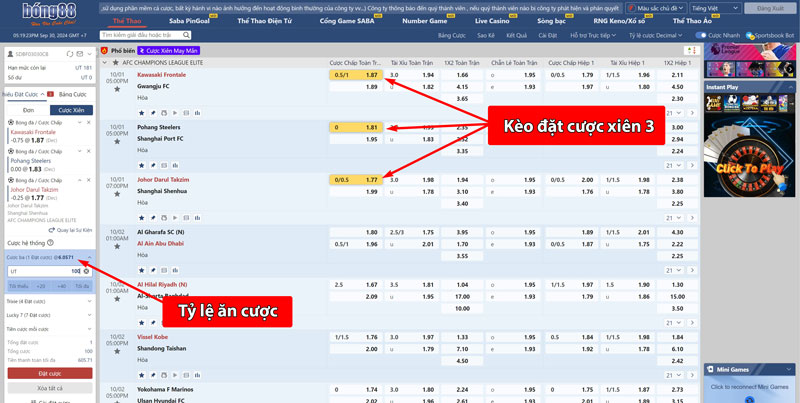The width and height of the screenshot is (800, 403).
Task: Remove Kawasaki Frontale from bet slip
Action: [x=88, y=122]
